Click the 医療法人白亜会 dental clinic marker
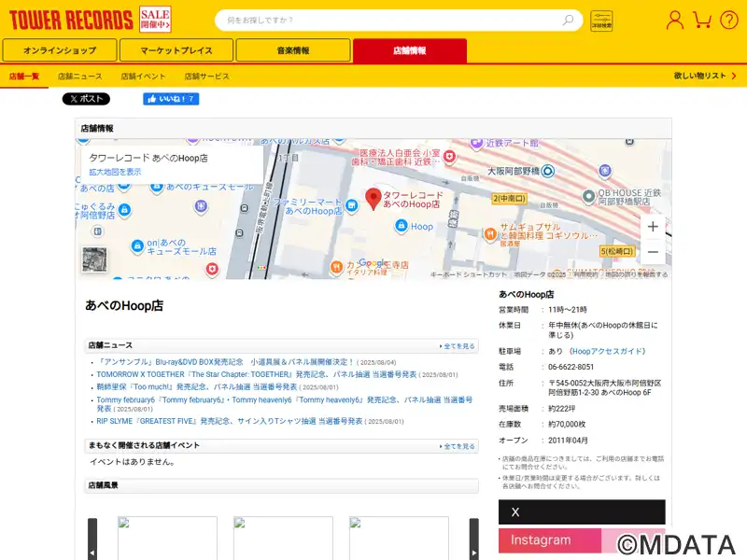 (x=449, y=156)
